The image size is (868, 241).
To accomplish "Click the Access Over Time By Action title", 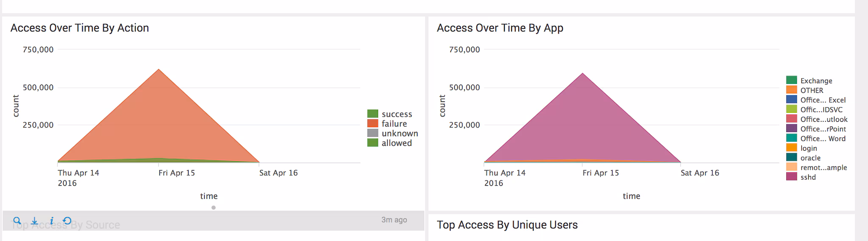I will click(x=80, y=28).
